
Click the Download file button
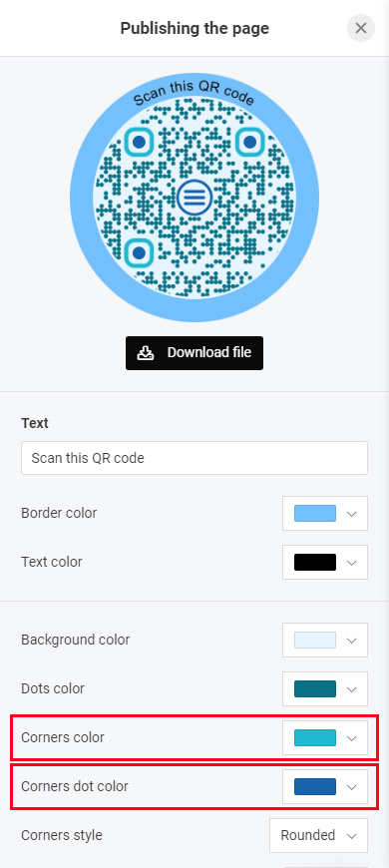click(194, 352)
